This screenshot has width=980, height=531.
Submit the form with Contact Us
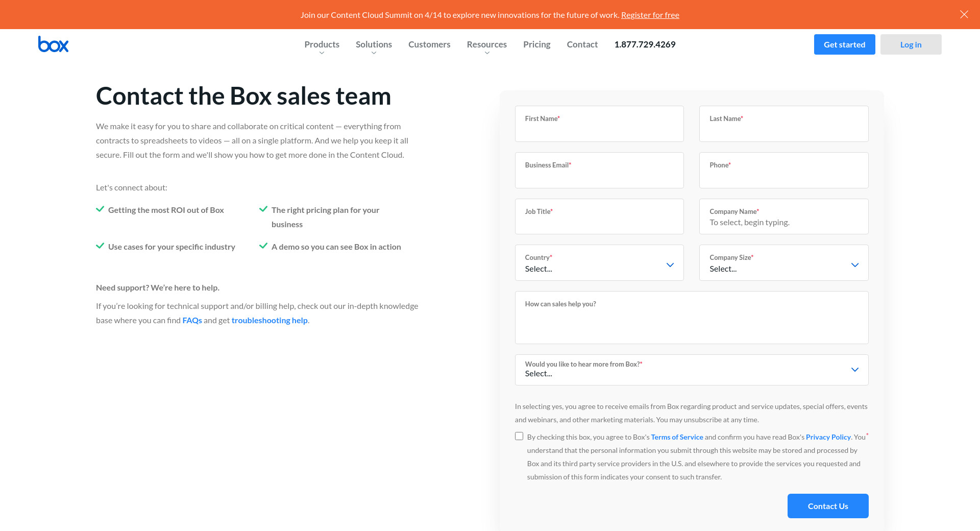pos(827,506)
